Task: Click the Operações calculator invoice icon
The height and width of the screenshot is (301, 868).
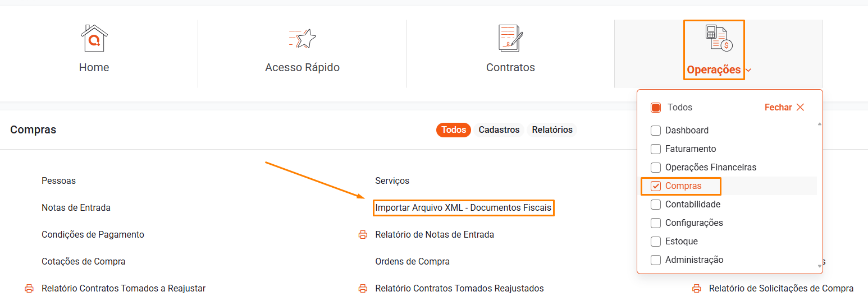Action: [719, 38]
